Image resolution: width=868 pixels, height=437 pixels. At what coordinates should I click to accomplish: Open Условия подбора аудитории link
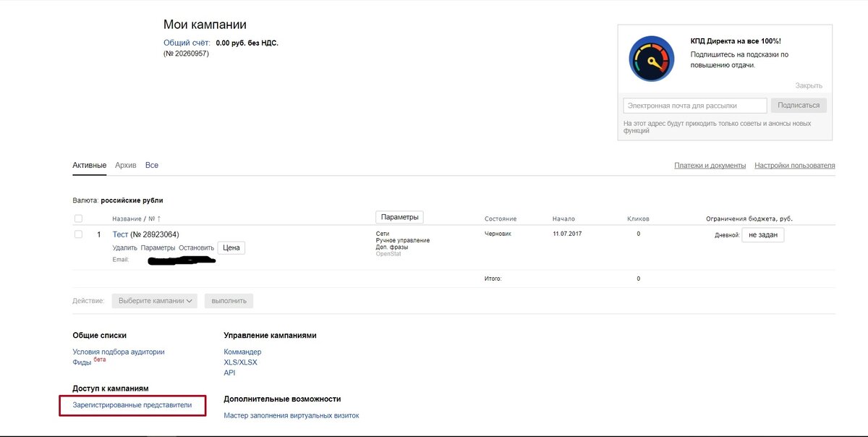click(119, 352)
